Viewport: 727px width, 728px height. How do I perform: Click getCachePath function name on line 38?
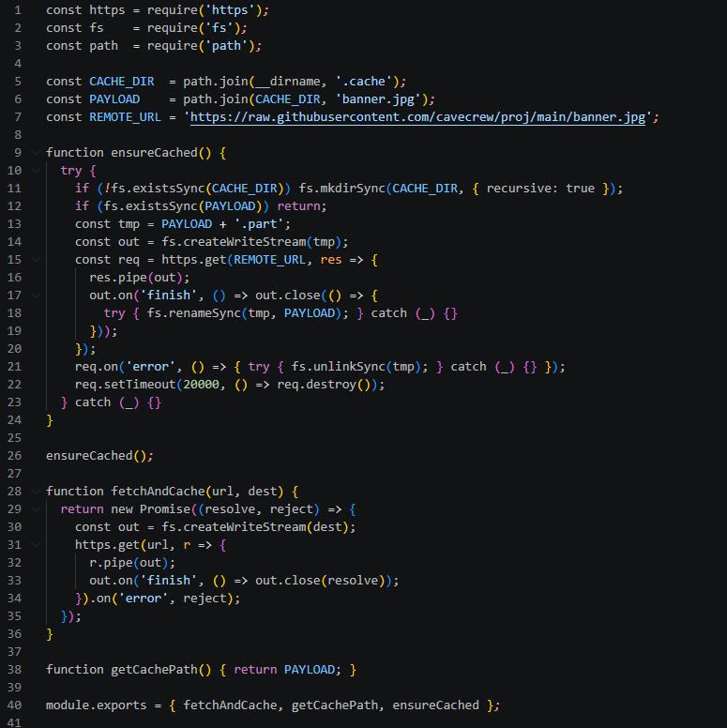[154, 670]
